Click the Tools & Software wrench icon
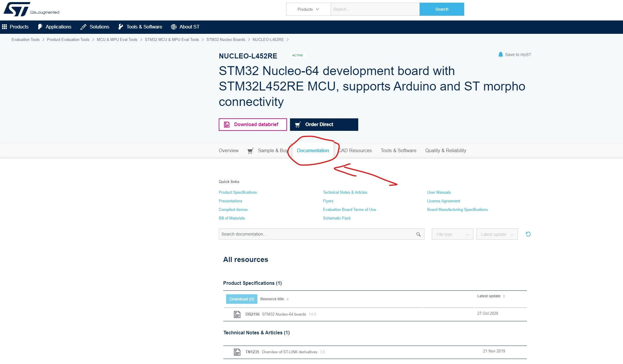 [121, 27]
